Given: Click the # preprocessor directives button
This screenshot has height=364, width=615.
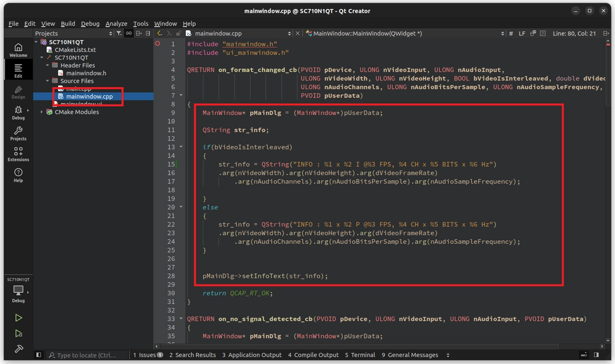Looking at the screenshot, I should [x=511, y=33].
